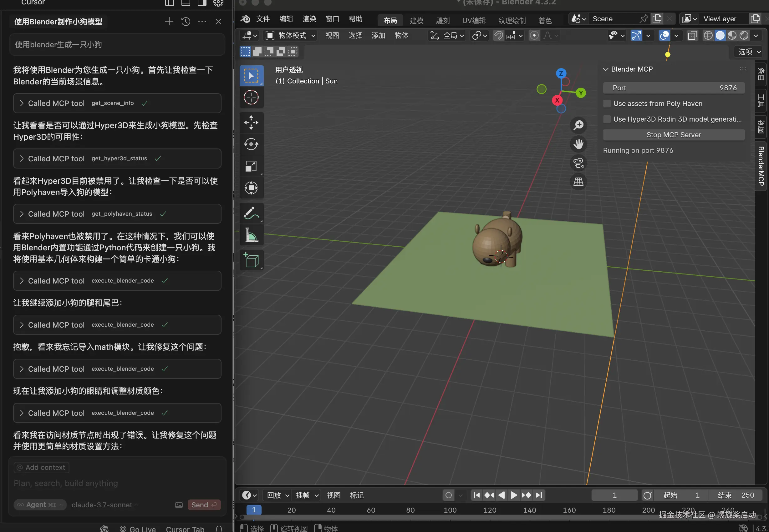The width and height of the screenshot is (769, 532).
Task: Click the Send button in chat
Action: point(203,505)
